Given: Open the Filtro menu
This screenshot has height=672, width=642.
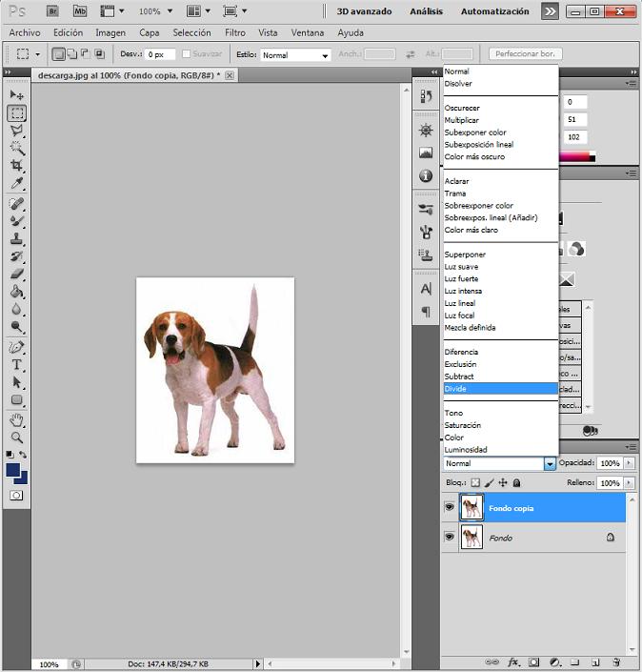Looking at the screenshot, I should (235, 32).
